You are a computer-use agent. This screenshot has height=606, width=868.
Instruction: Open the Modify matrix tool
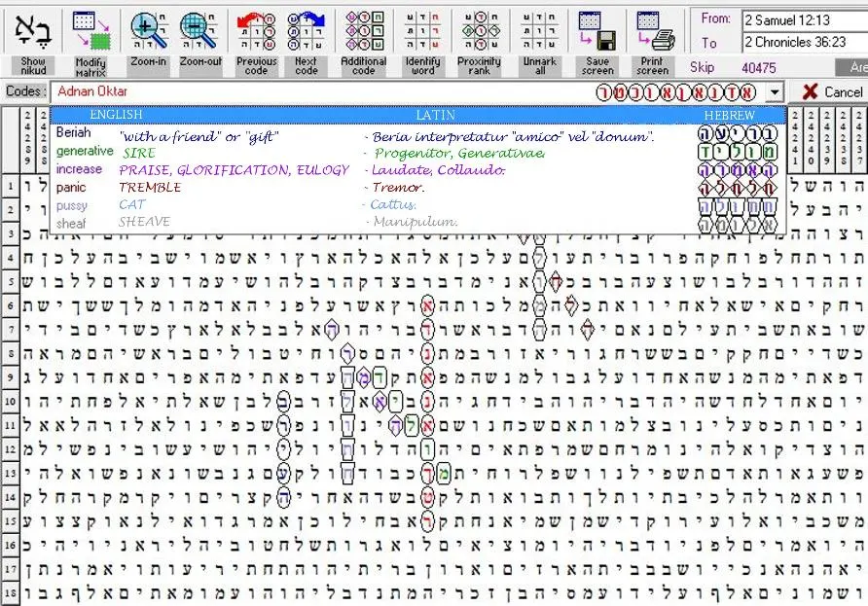pos(90,31)
